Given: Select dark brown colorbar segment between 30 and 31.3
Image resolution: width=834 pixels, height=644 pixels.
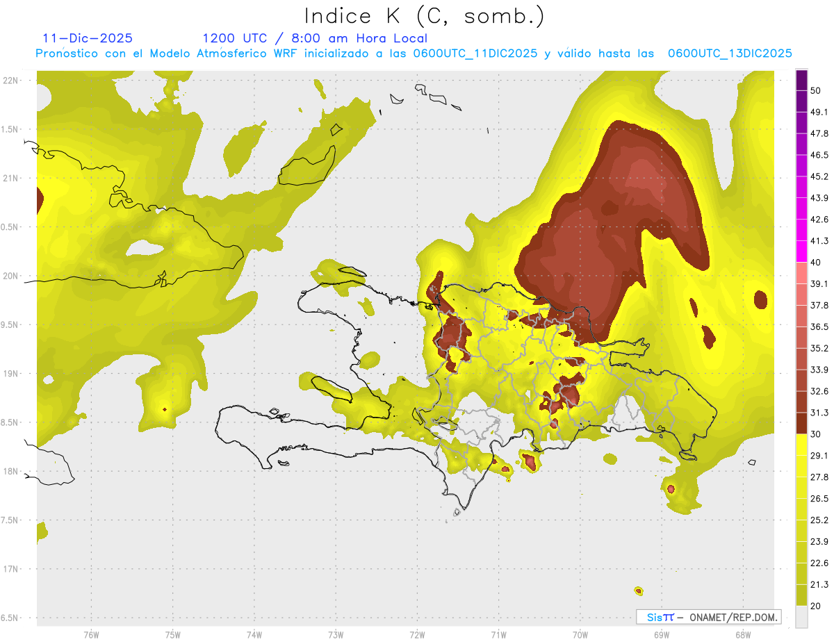Looking at the screenshot, I should [x=801, y=424].
